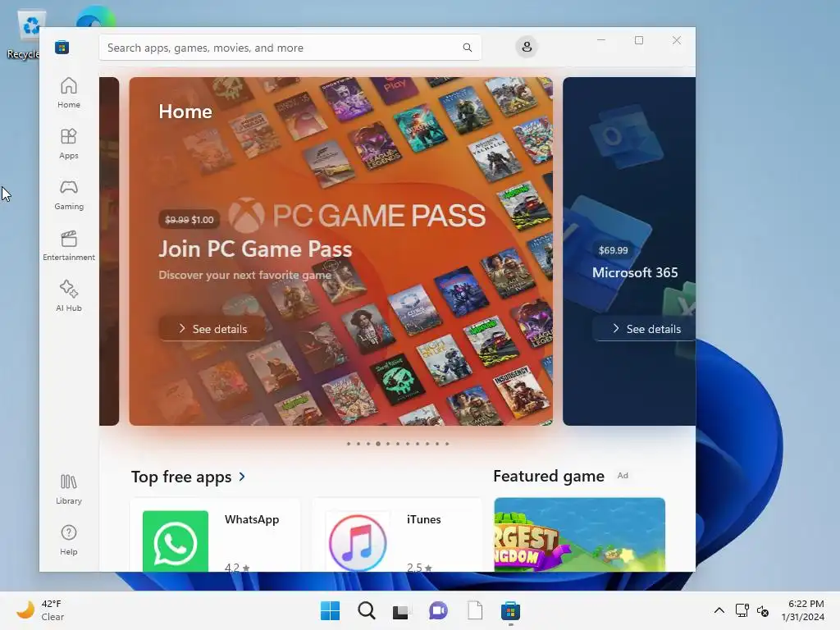Open Task View on taskbar
The width and height of the screenshot is (840, 630).
click(401, 610)
